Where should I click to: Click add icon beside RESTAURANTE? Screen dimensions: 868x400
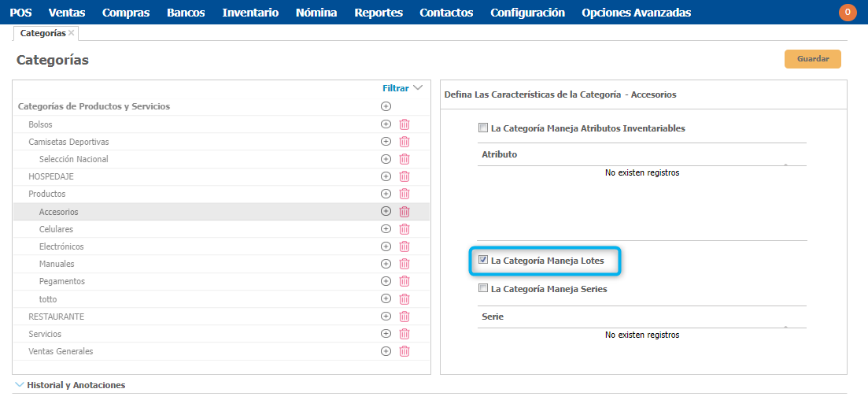(x=386, y=317)
